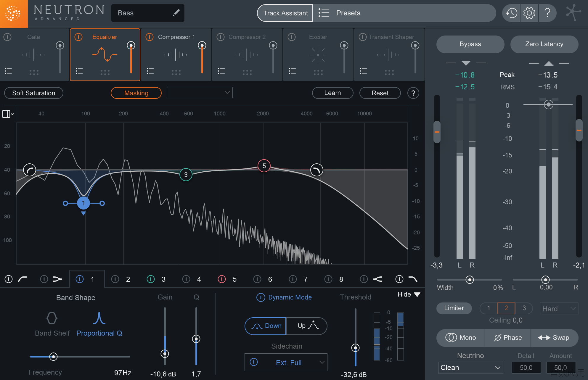
Task: Open settings gear options
Action: coord(529,13)
